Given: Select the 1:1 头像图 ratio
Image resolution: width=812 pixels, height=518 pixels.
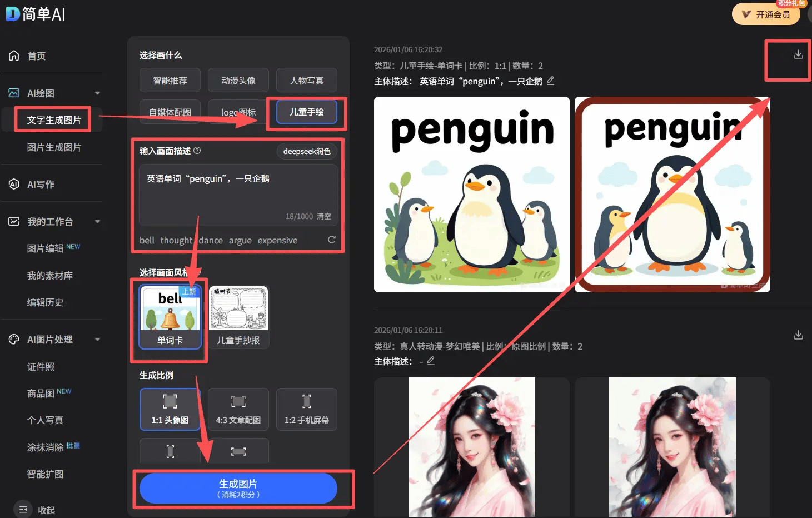Looking at the screenshot, I should 170,409.
